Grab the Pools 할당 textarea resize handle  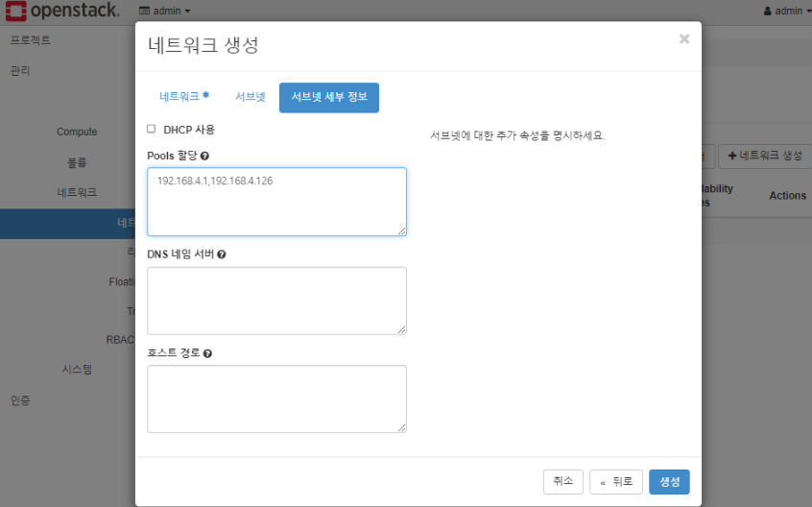click(x=402, y=231)
